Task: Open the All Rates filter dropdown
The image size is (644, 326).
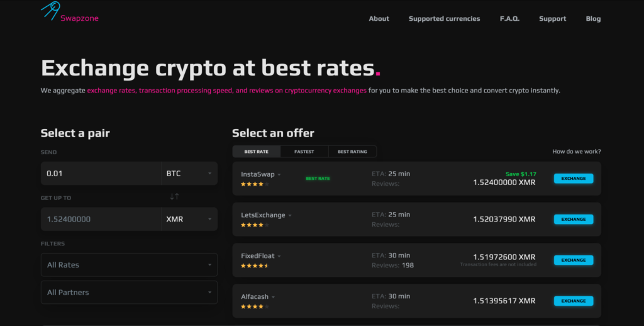Action: coord(129,265)
